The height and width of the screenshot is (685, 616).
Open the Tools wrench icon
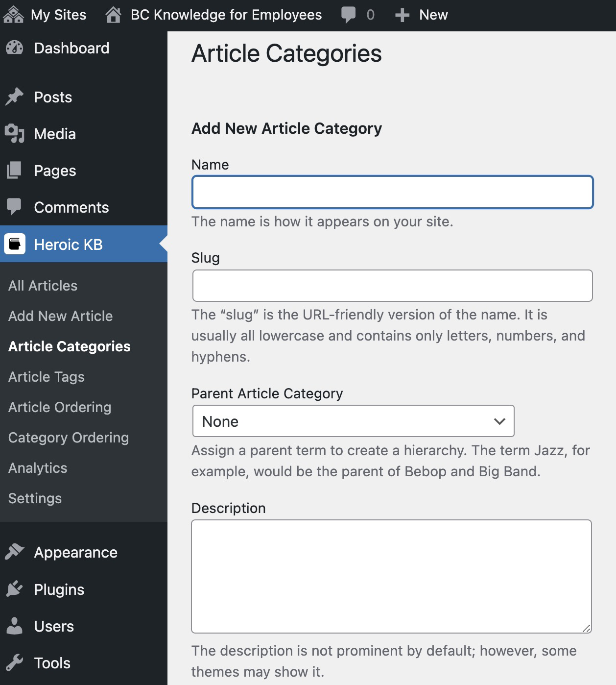pos(15,662)
